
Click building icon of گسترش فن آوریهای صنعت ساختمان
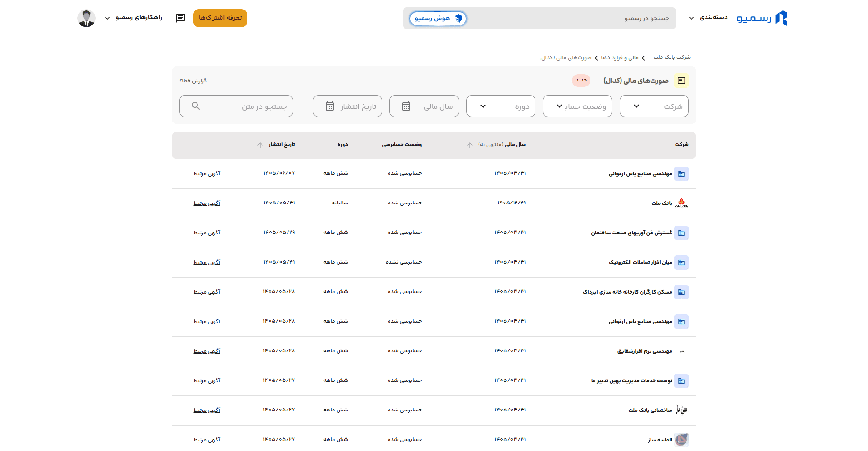(681, 233)
